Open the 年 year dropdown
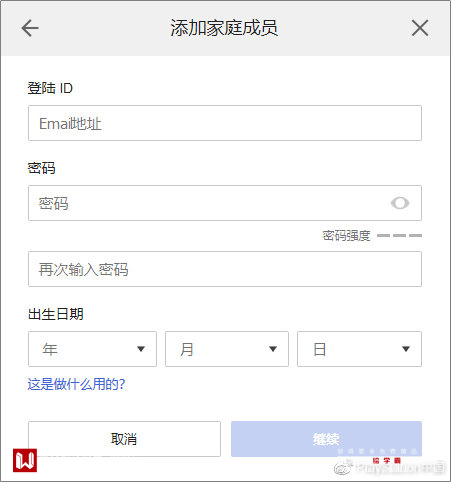Image resolution: width=451 pixels, height=482 pixels. tap(92, 349)
